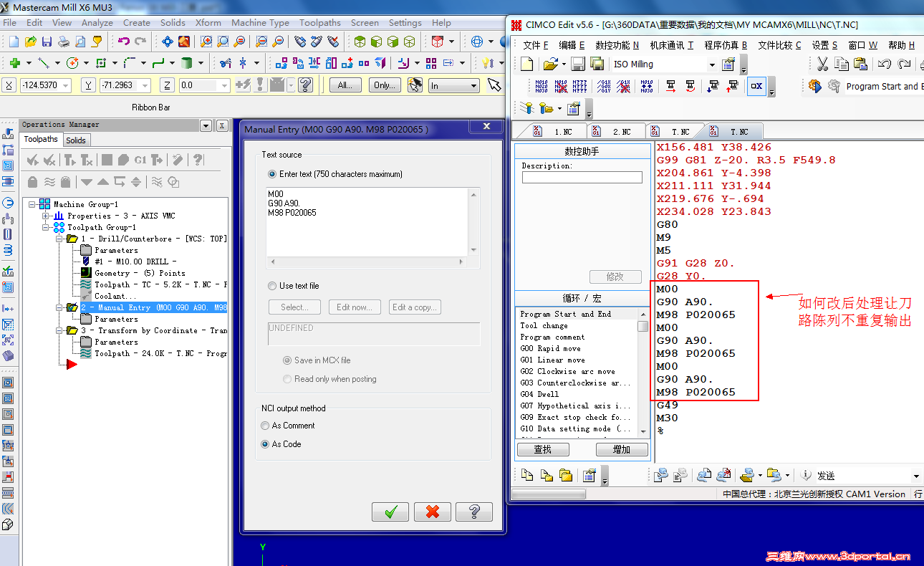Click the Operations Manager help icon
This screenshot has height=566, width=924.
(x=198, y=160)
